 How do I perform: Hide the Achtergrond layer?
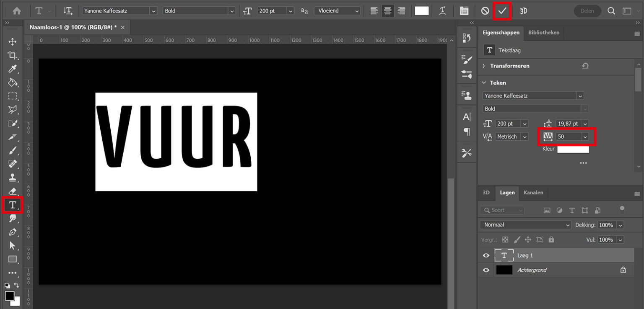486,270
